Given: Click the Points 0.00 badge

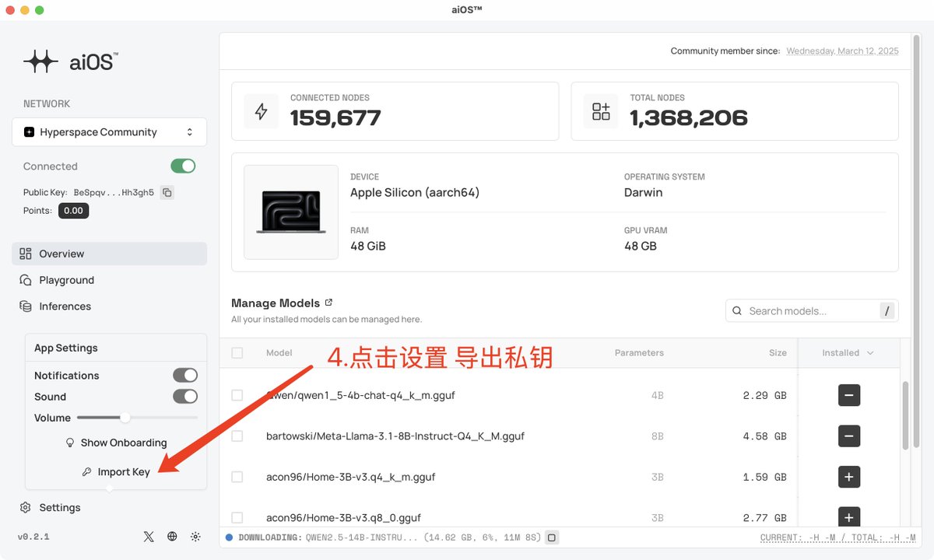Looking at the screenshot, I should (73, 211).
